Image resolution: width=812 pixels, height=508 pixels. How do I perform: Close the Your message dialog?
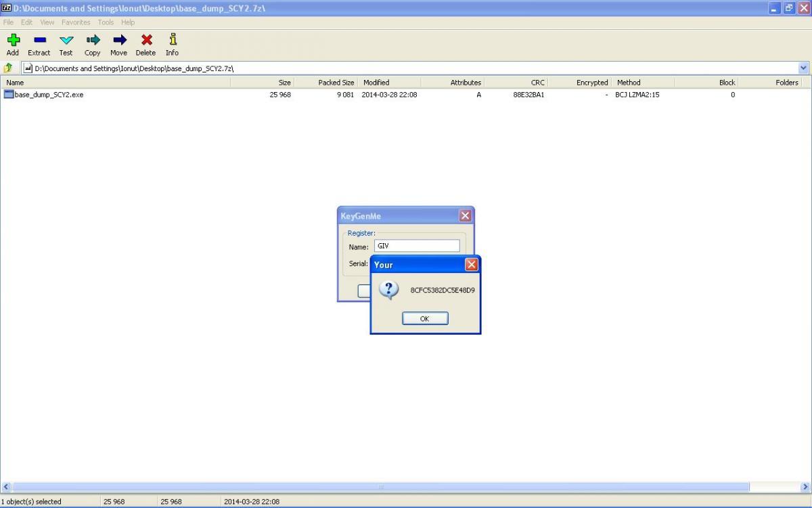[472, 264]
